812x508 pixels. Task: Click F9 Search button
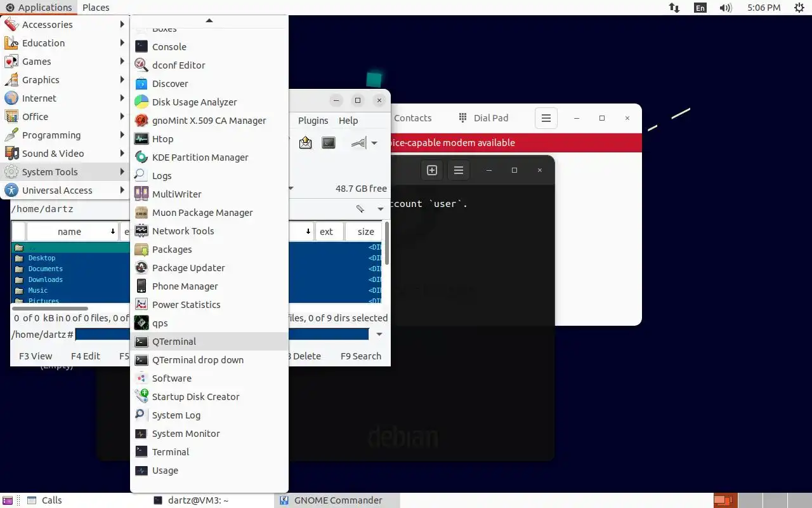361,356
